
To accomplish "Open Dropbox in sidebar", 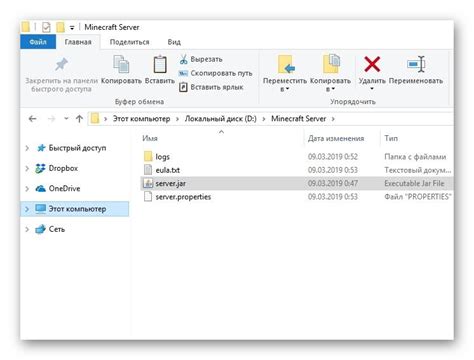I will click(63, 168).
